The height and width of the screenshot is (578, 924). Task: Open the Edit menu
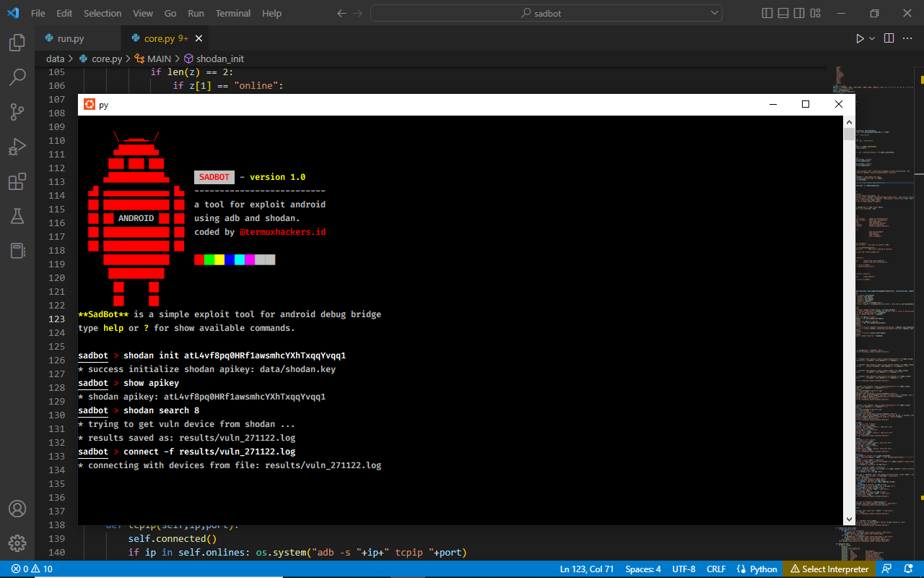64,13
